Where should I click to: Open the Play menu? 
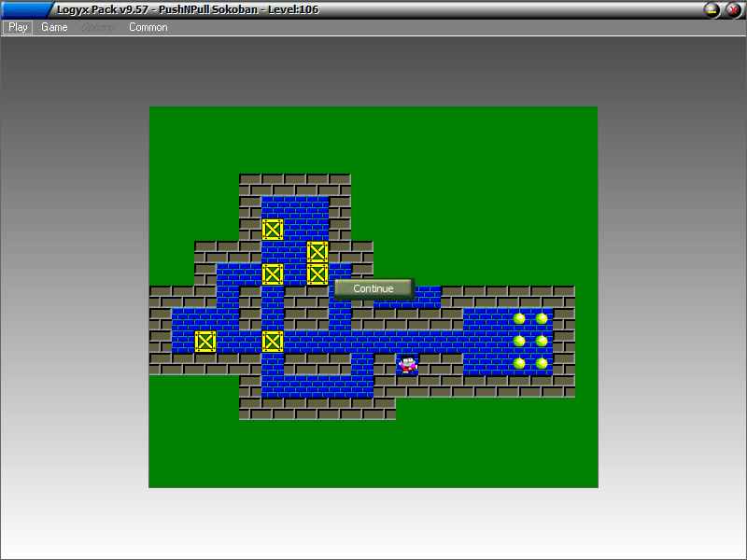[18, 27]
